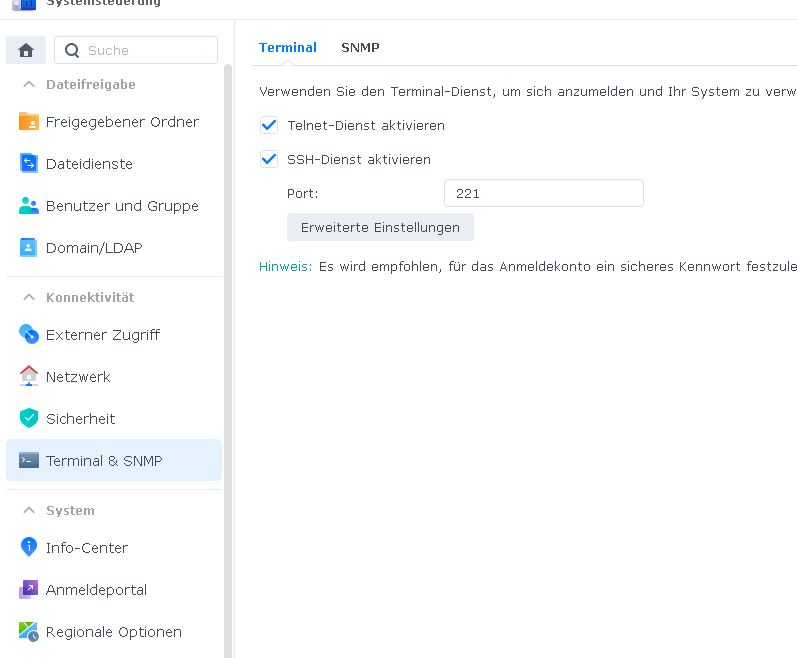Open Regionale Optionen icon

coord(28,632)
